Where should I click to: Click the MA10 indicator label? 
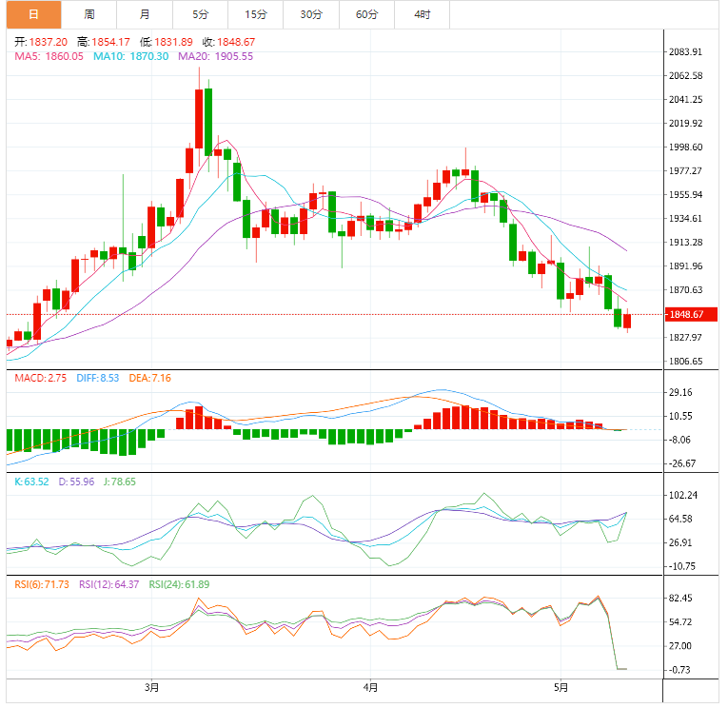click(131, 57)
